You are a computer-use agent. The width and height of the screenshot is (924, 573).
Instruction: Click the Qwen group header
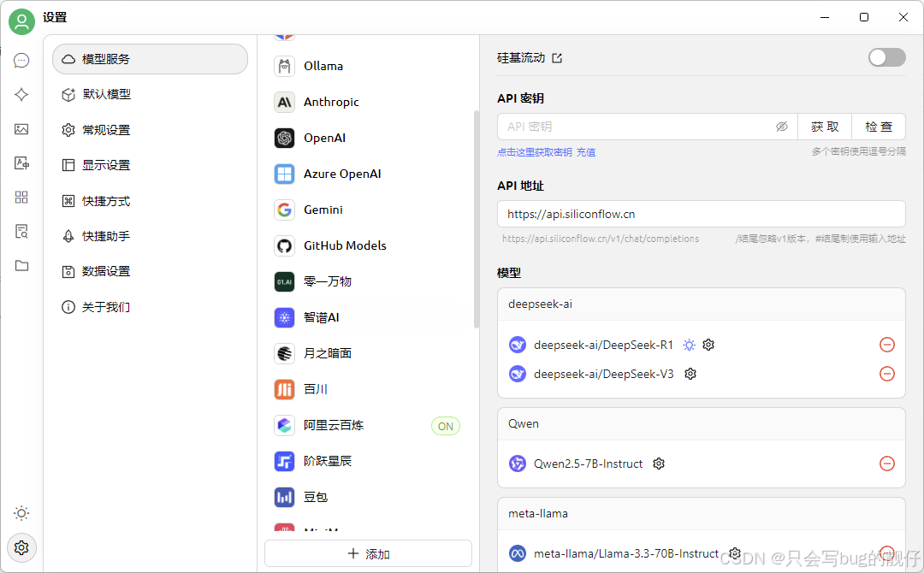[702, 423]
